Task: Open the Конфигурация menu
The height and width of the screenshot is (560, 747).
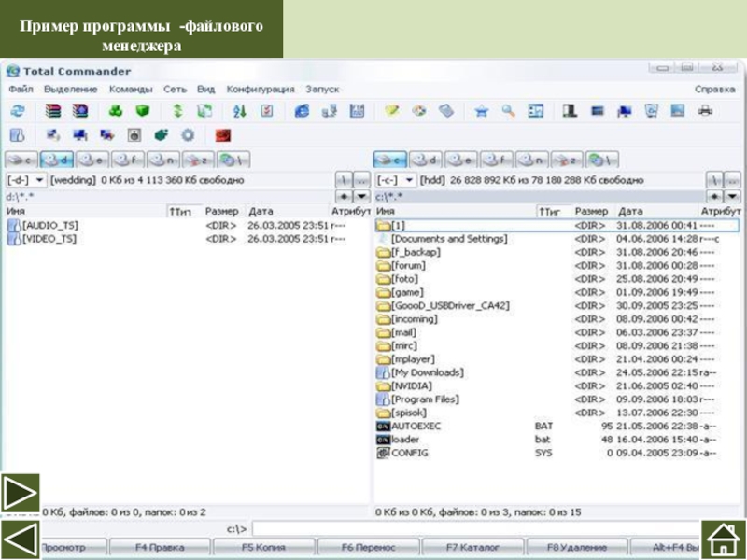Action: (261, 89)
